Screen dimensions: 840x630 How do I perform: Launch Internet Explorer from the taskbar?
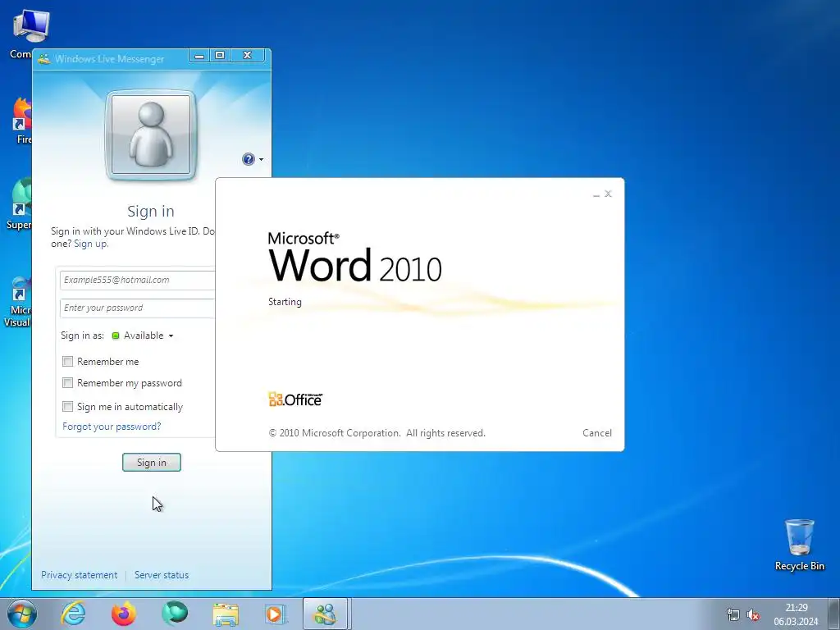[x=73, y=614]
